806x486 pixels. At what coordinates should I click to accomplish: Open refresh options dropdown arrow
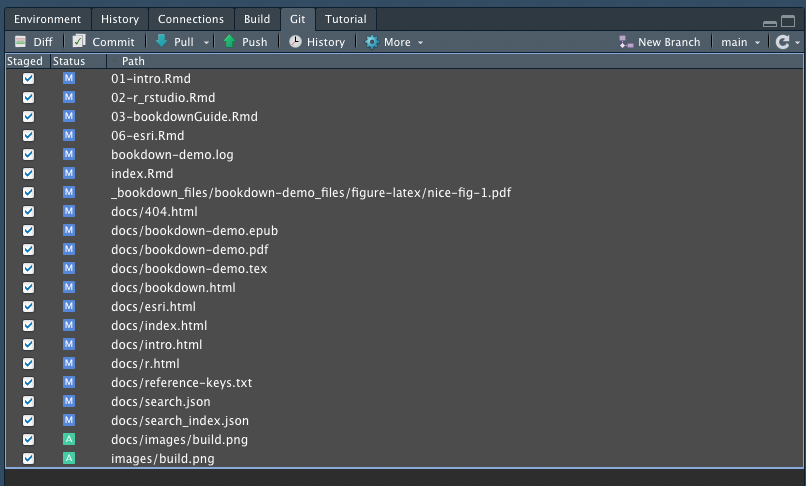(x=797, y=43)
